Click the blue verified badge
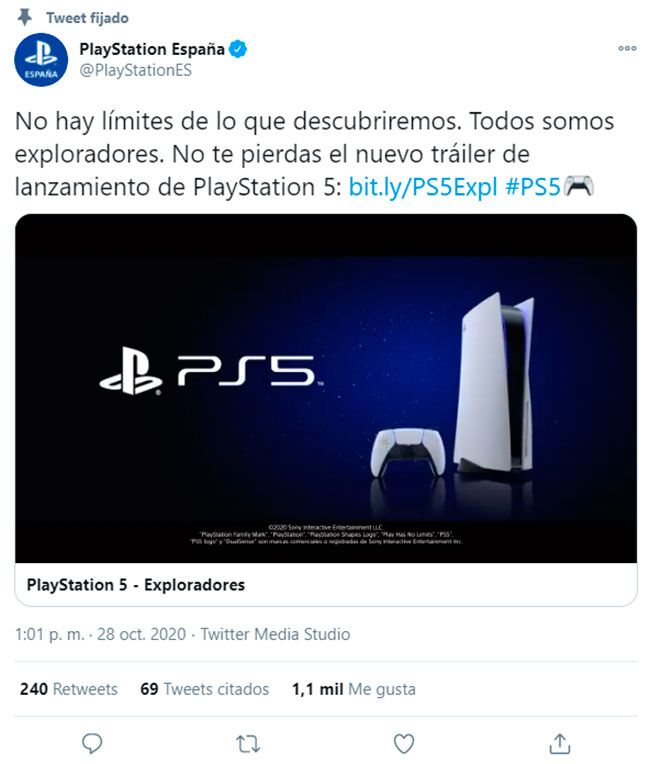The height and width of the screenshot is (764, 650). click(238, 49)
